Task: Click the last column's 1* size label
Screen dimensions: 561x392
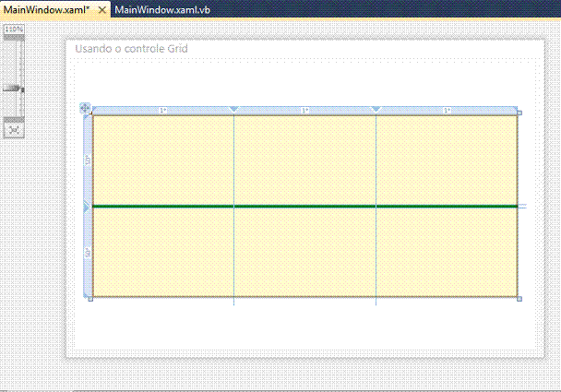Action: tap(448, 111)
